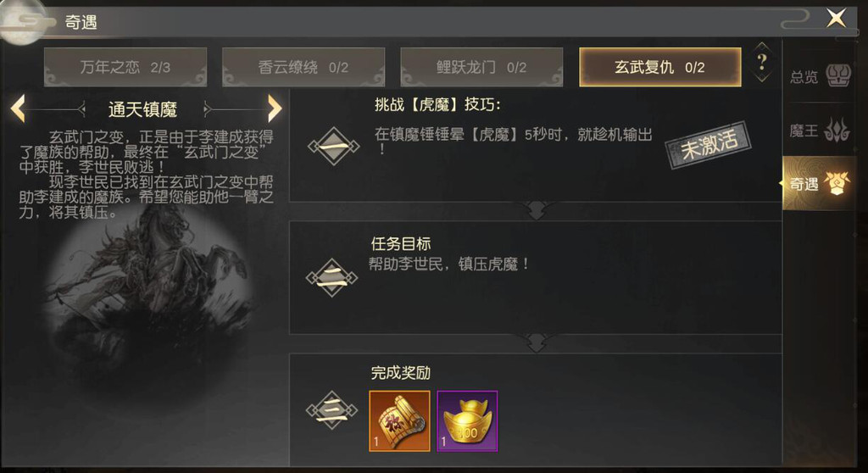The height and width of the screenshot is (473, 868).
Task: Expand arrow below challenge tips panel
Action: (536, 210)
